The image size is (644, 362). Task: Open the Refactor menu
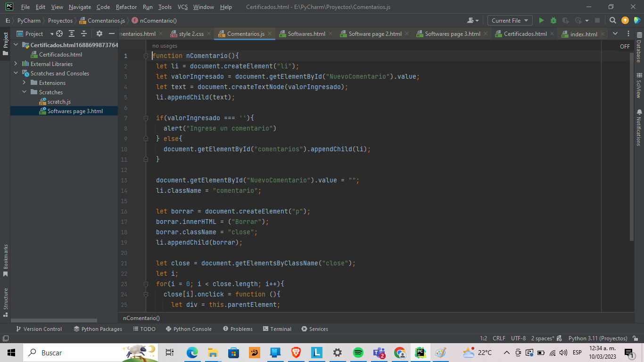(x=126, y=7)
